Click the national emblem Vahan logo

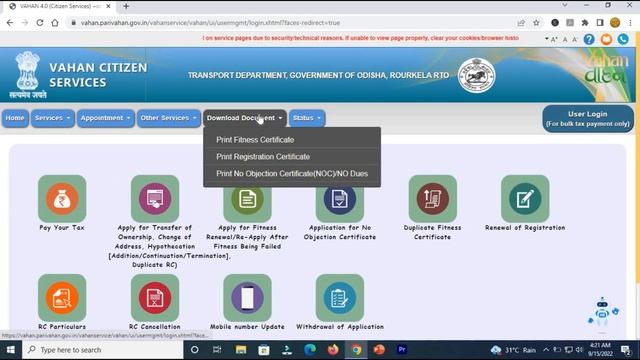click(28, 75)
